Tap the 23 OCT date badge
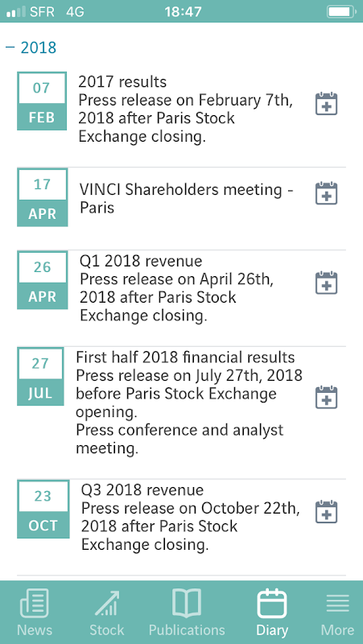Viewport: 363px width, 644px height. click(43, 510)
